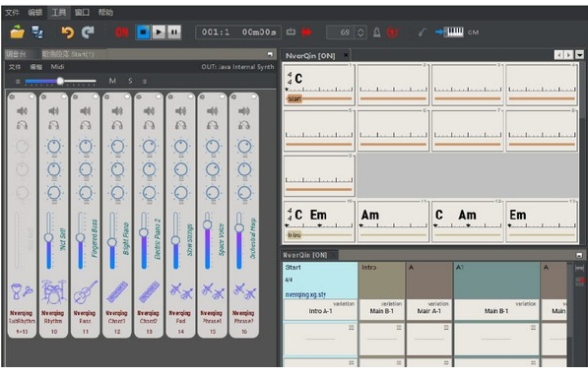Open the editor tab list dropdown
Image resolution: width=588 pixels, height=378 pixels.
[x=580, y=55]
